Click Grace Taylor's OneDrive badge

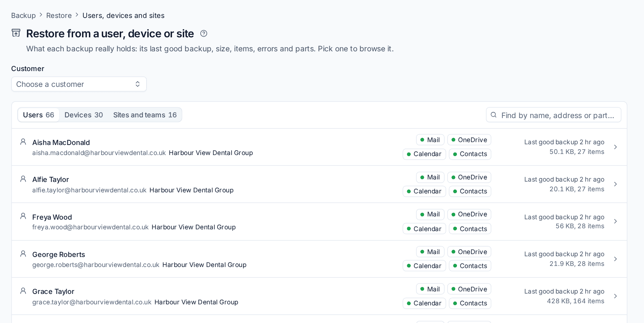point(469,289)
